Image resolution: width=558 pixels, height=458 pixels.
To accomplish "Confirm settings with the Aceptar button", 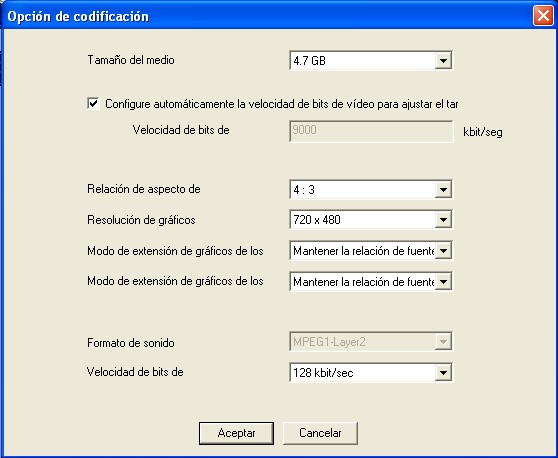I will tap(236, 433).
